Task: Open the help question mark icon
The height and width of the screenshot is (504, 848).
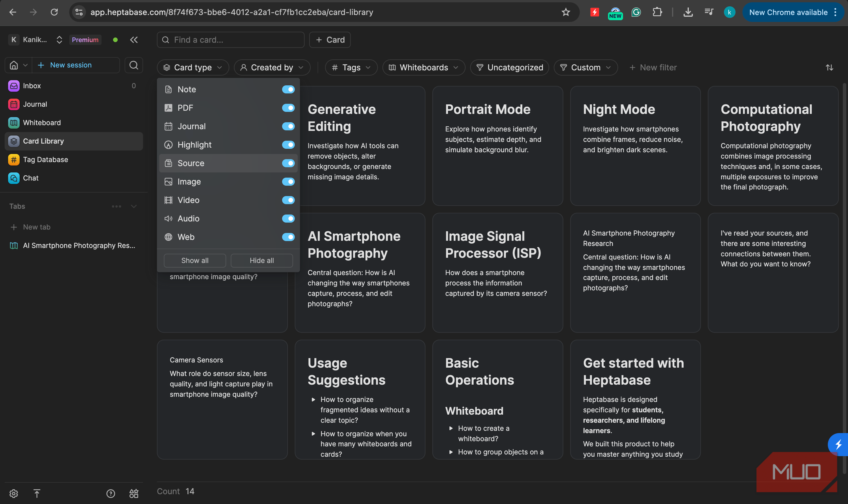Action: coord(111,493)
